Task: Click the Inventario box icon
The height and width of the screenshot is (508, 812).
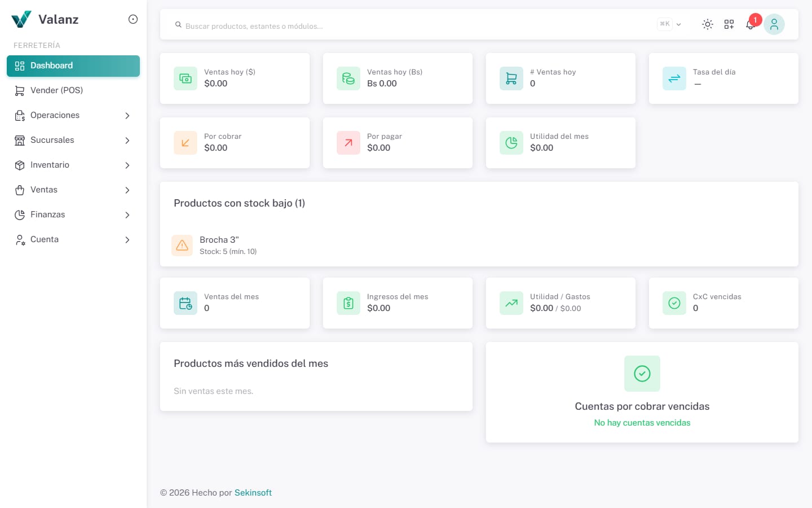Action: (x=20, y=165)
